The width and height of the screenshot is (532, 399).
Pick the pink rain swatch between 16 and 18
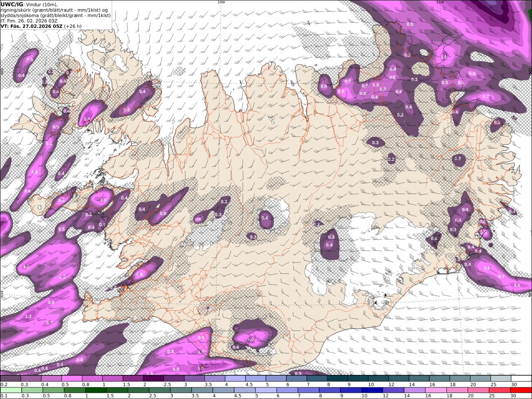click(x=436, y=390)
